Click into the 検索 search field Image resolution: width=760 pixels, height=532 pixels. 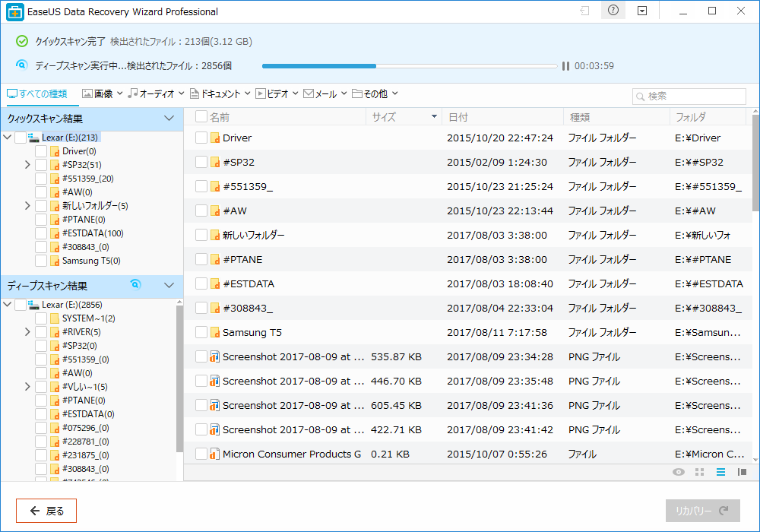tap(689, 97)
